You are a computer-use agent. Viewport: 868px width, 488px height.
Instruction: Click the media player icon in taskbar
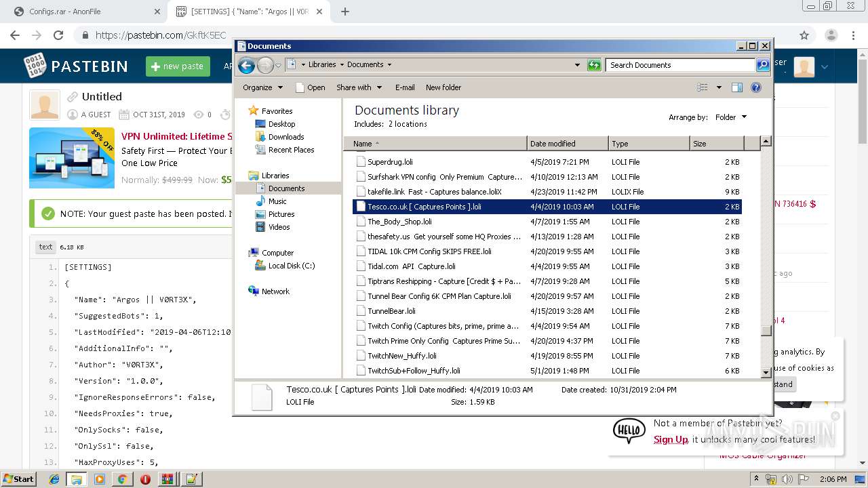[x=100, y=479]
